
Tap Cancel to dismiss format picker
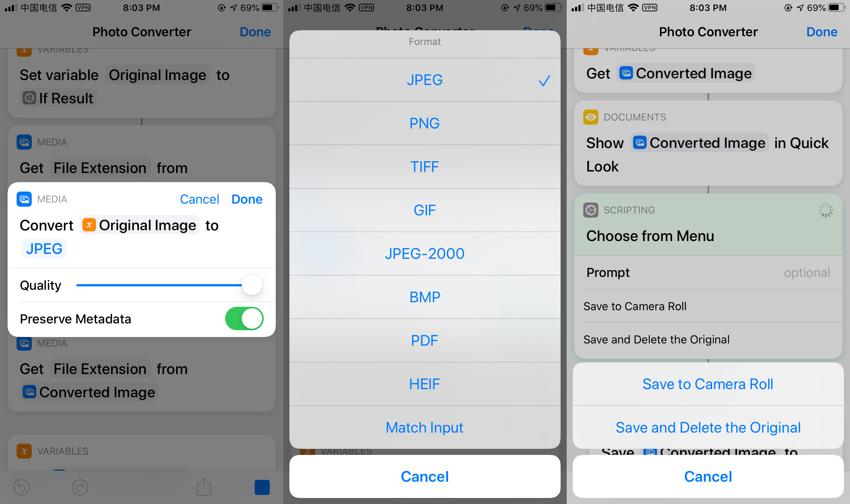point(425,476)
